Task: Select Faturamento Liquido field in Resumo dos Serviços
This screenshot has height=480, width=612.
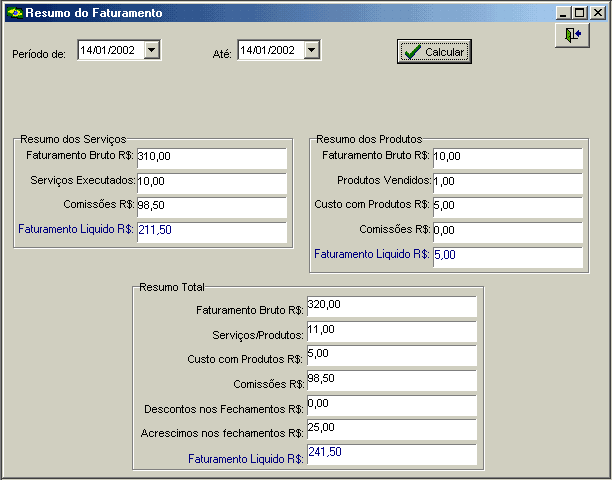Action: tap(211, 231)
